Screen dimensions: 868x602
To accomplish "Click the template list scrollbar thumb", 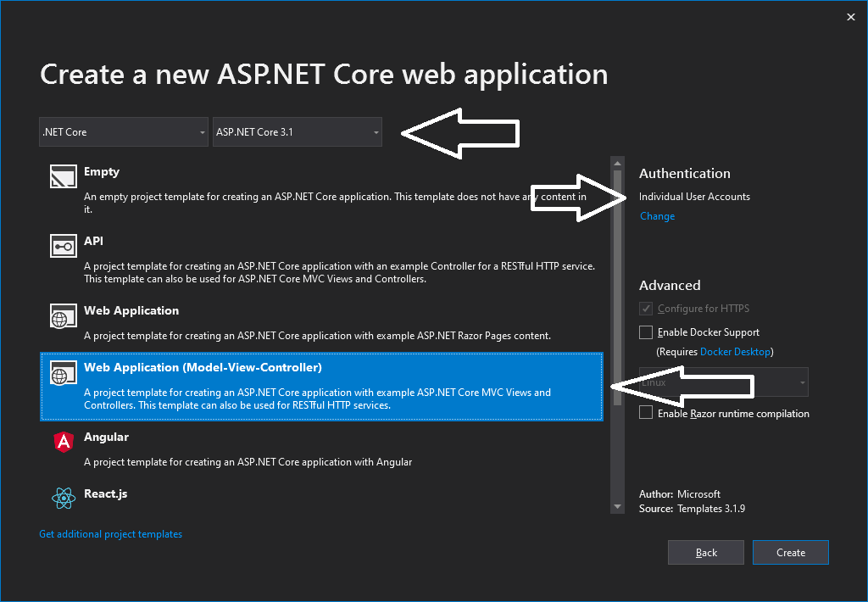I will (x=617, y=288).
